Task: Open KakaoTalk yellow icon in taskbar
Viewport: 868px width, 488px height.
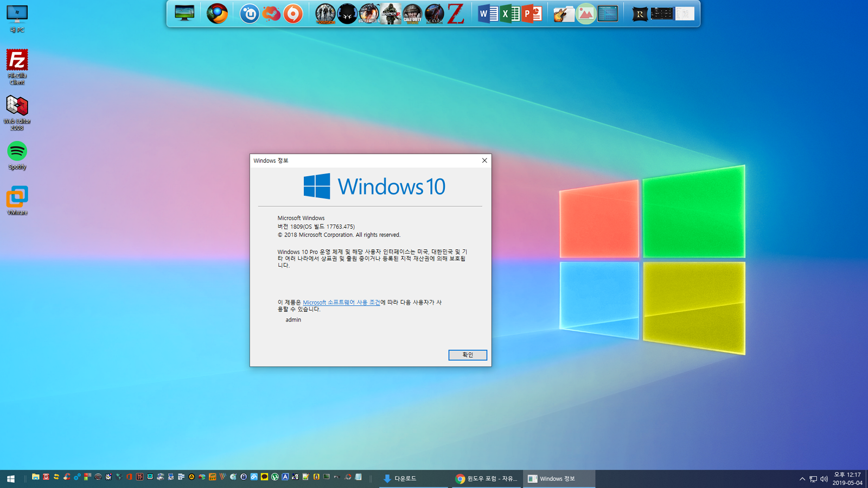Action: (x=264, y=477)
